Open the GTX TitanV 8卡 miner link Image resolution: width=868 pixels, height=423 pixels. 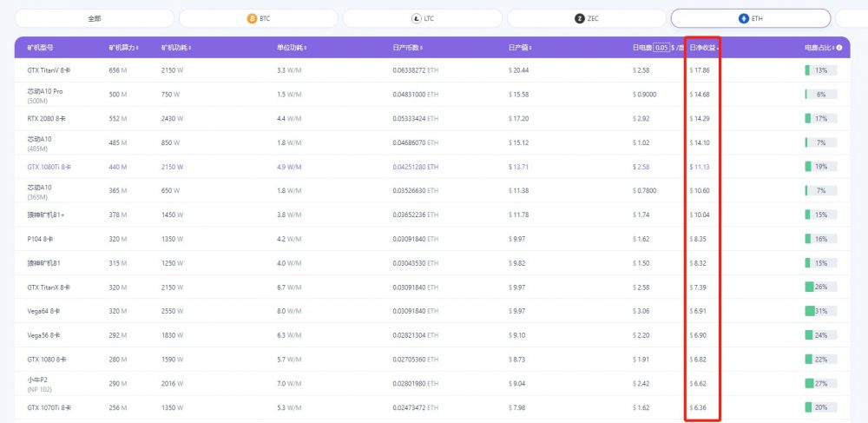pos(49,70)
